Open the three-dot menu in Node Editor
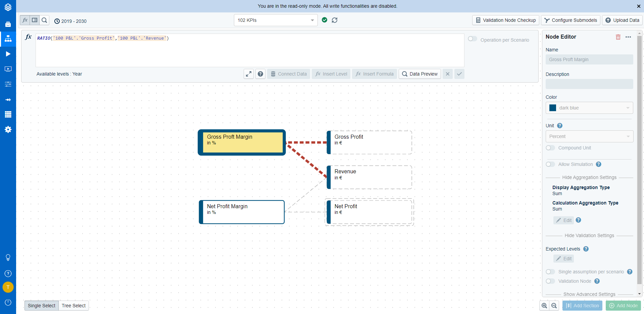The height and width of the screenshot is (314, 644). click(628, 37)
